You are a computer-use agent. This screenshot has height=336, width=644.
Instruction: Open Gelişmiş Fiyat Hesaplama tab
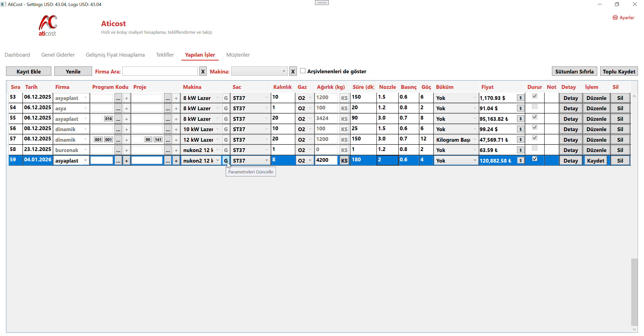pos(115,55)
